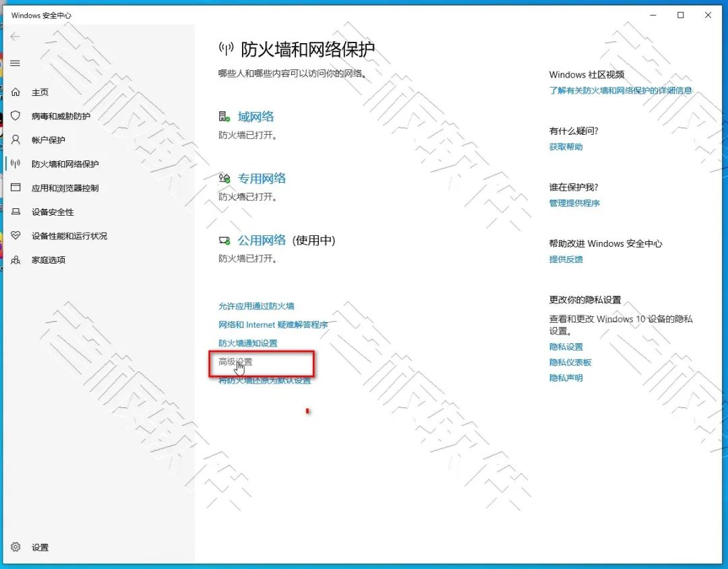Open 设备安全性 section
Screen dimensions: 728x569
click(53, 212)
